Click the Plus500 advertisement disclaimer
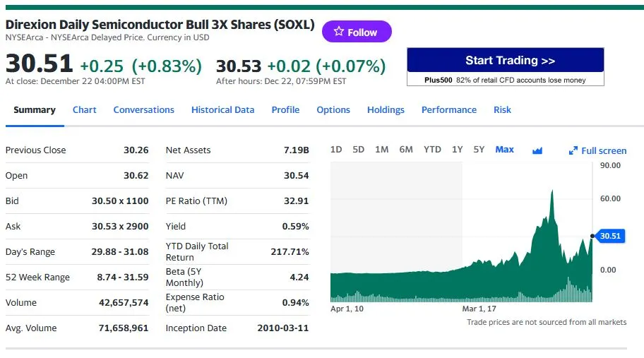Screen dimensions: 644x358 tap(505, 80)
